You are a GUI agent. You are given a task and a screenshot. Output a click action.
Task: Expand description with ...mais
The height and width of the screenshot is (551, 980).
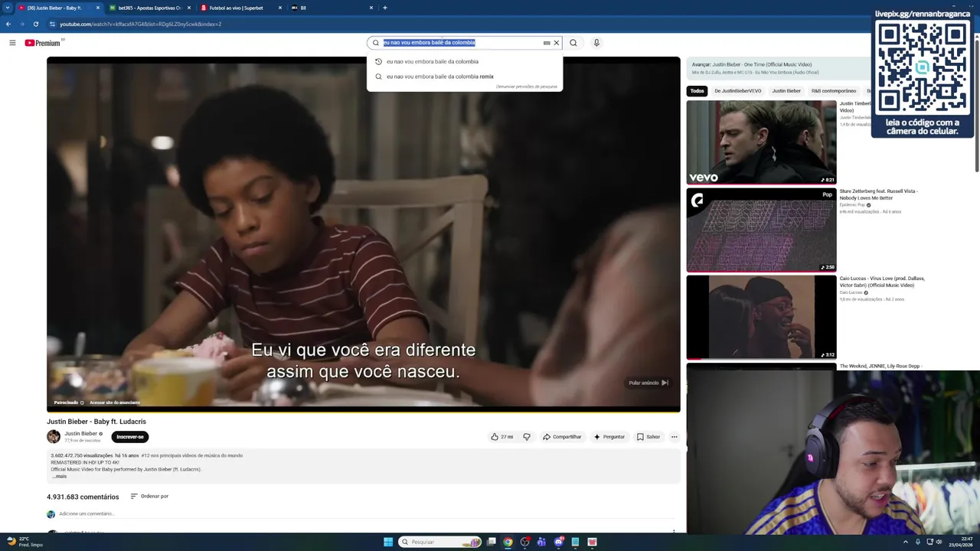[x=59, y=477]
